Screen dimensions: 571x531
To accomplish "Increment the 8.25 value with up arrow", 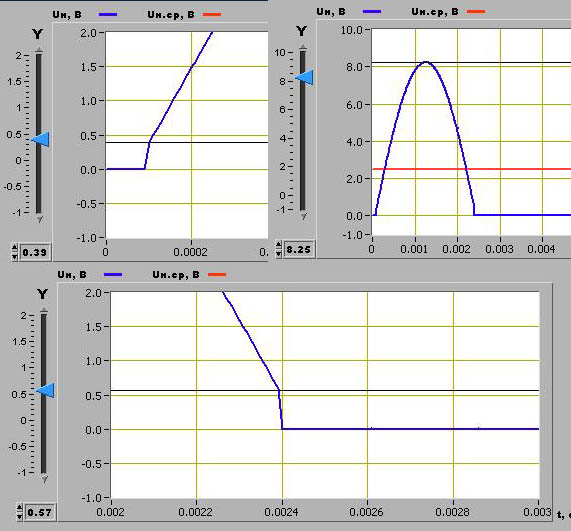I will pos(279,245).
